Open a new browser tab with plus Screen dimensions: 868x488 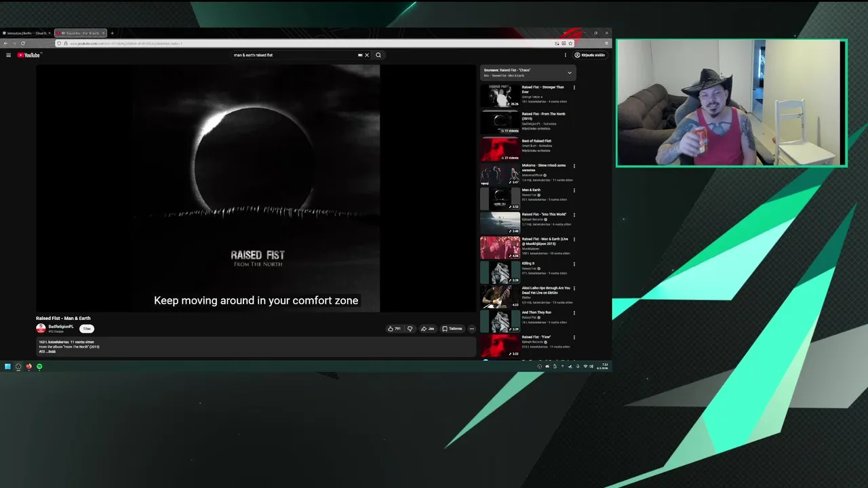pyautogui.click(x=113, y=33)
